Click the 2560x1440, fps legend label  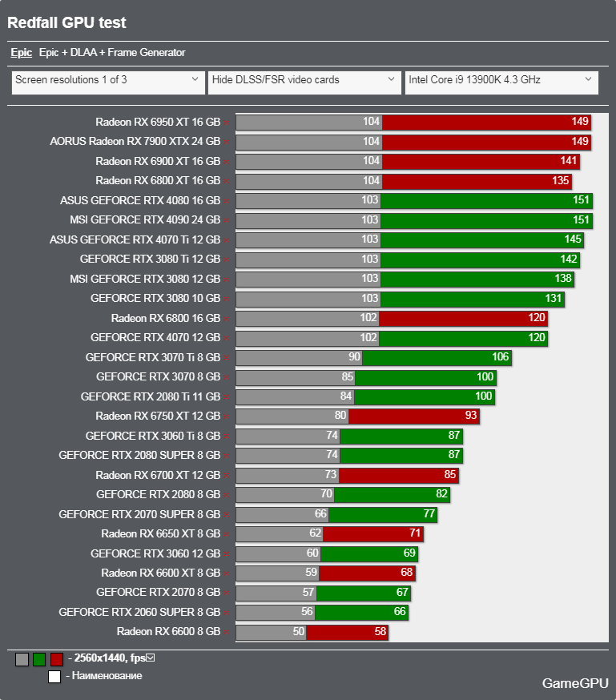click(110, 658)
